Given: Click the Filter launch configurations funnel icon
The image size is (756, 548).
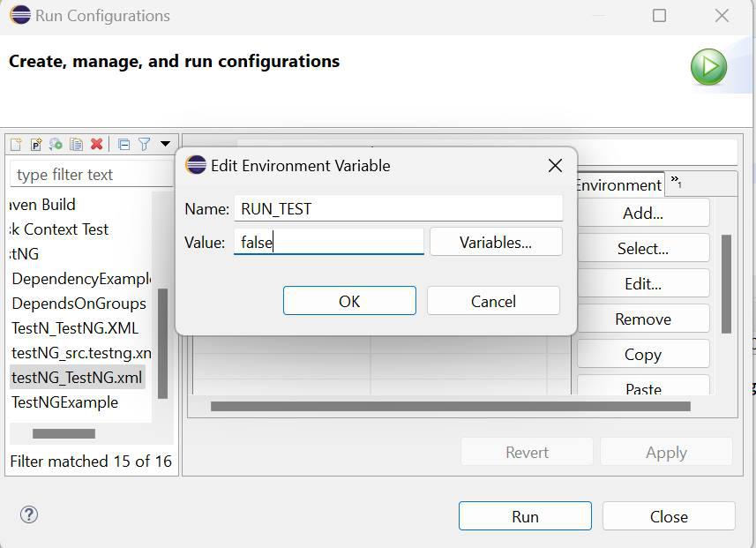Looking at the screenshot, I should pos(144,145).
